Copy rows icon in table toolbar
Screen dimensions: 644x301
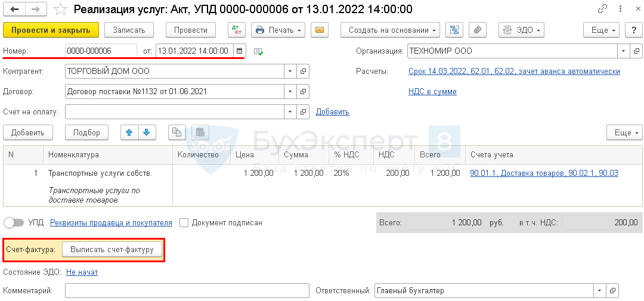[x=176, y=132]
